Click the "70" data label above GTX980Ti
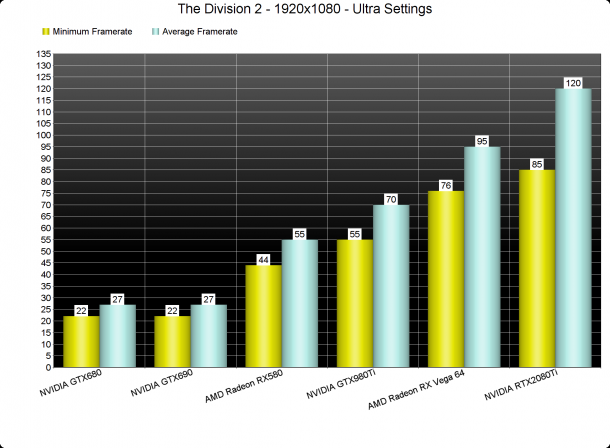Viewport: 610px width, 448px height. click(391, 200)
